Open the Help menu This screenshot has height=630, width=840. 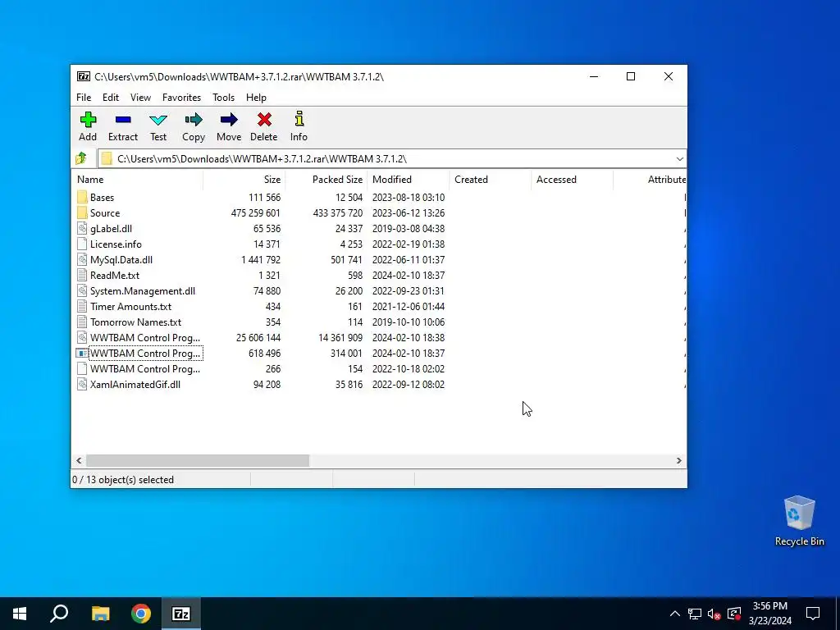[x=256, y=98]
